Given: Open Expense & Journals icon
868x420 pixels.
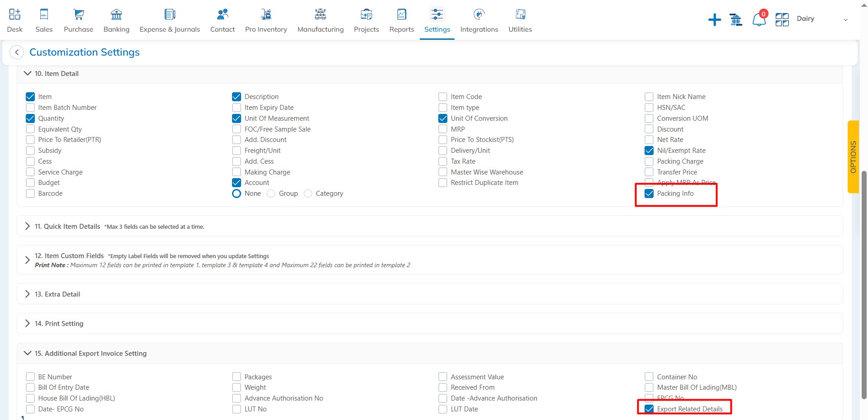Looking at the screenshot, I should (170, 14).
